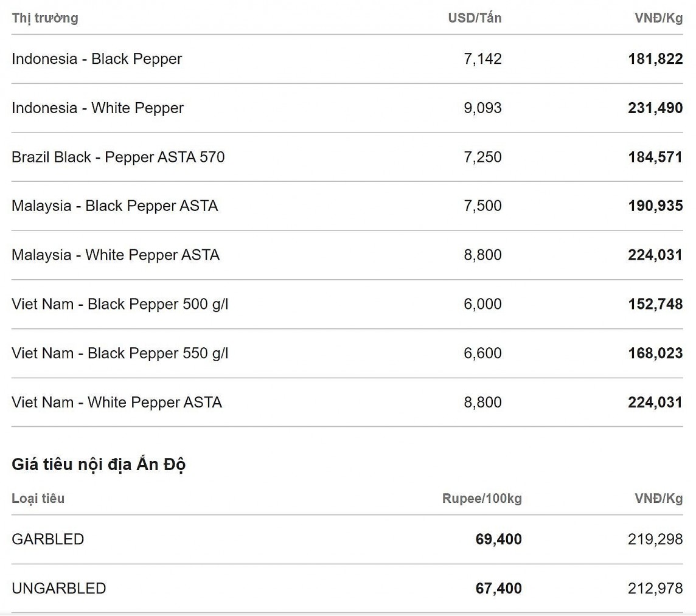Screen dimensions: 696x616
Task: Select the "Indonesia - Black Pepper" row label
Action: (x=97, y=59)
